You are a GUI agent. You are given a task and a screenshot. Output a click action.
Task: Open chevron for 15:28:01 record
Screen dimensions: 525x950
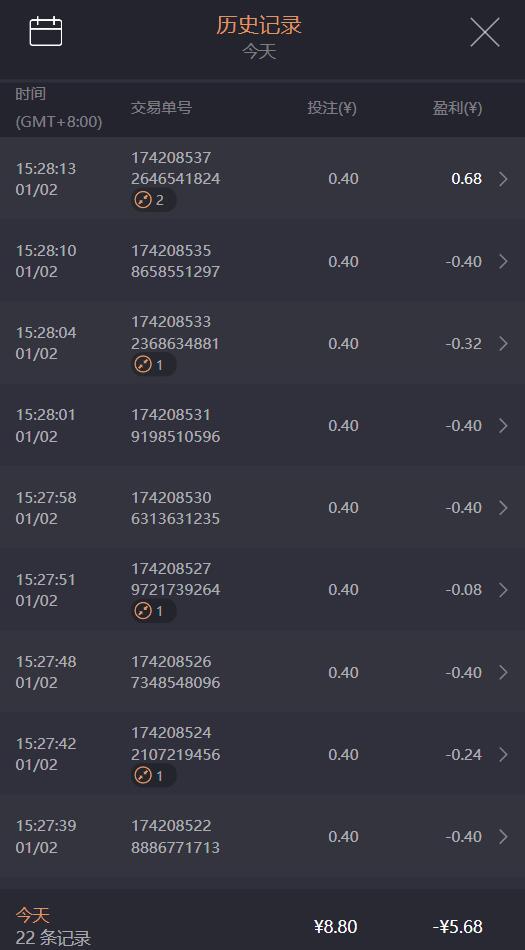tap(503, 425)
